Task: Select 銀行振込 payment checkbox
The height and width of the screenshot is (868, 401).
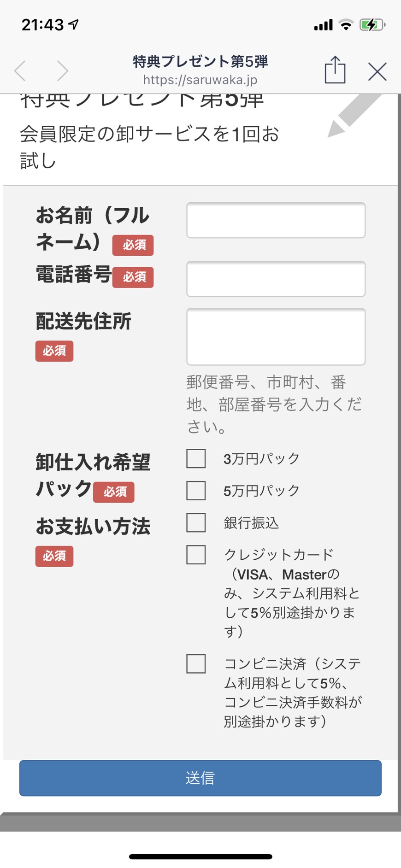Action: (196, 523)
